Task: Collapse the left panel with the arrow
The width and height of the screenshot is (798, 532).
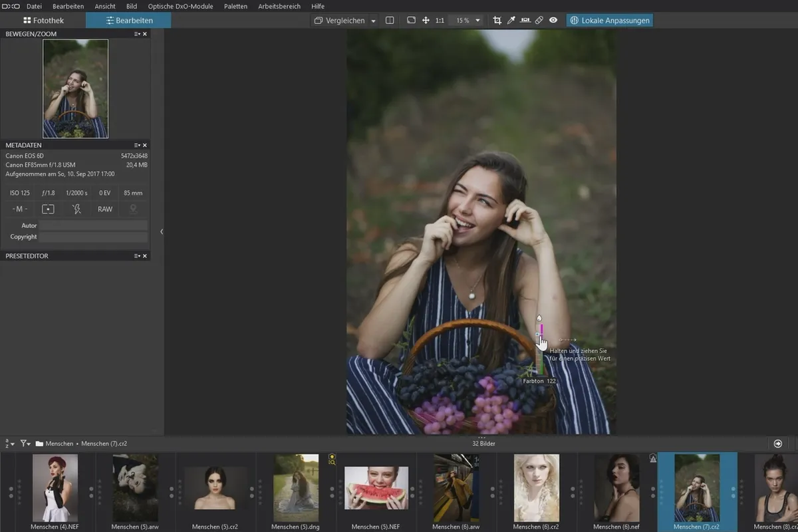Action: click(x=162, y=231)
